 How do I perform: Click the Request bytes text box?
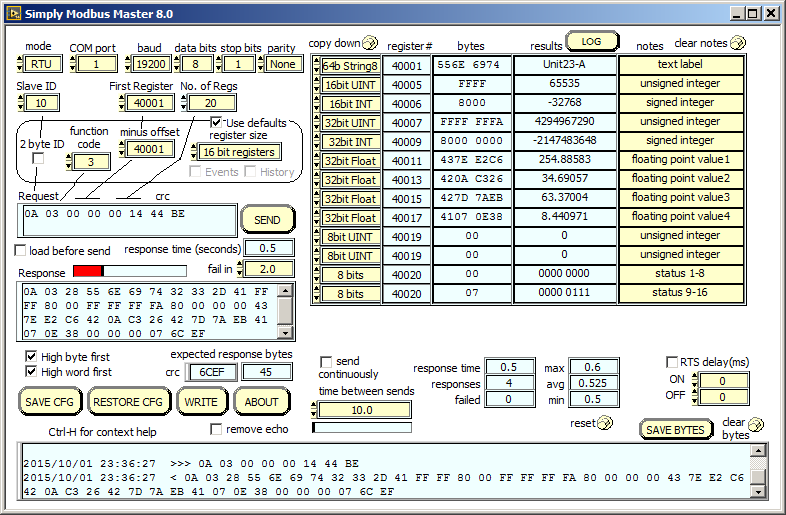(x=128, y=220)
